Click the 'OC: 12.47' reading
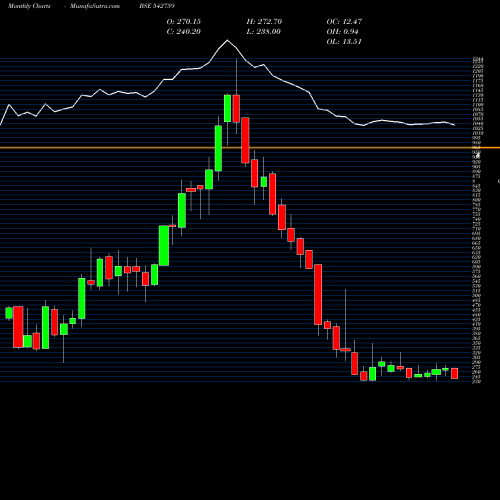The width and height of the screenshot is (500, 500). 344,22
